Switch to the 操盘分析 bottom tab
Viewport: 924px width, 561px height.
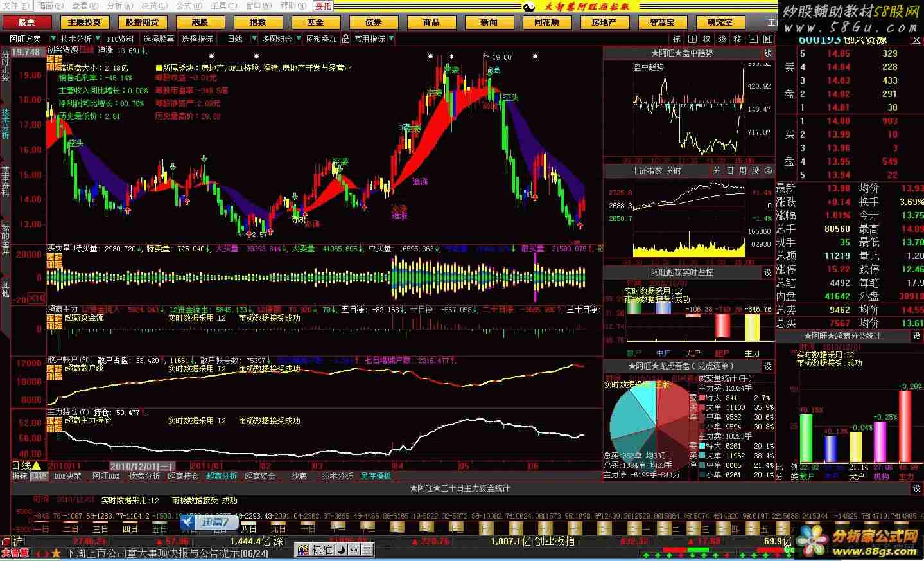(144, 476)
